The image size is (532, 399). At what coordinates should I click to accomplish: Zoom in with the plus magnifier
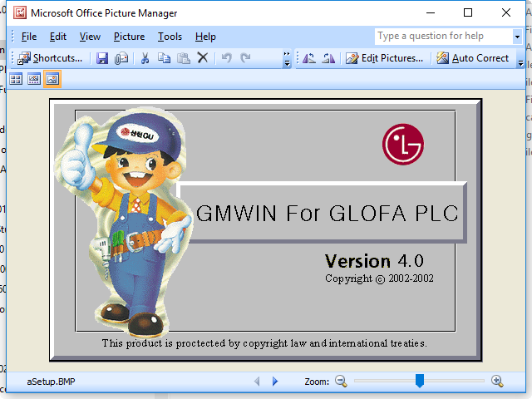pyautogui.click(x=497, y=381)
